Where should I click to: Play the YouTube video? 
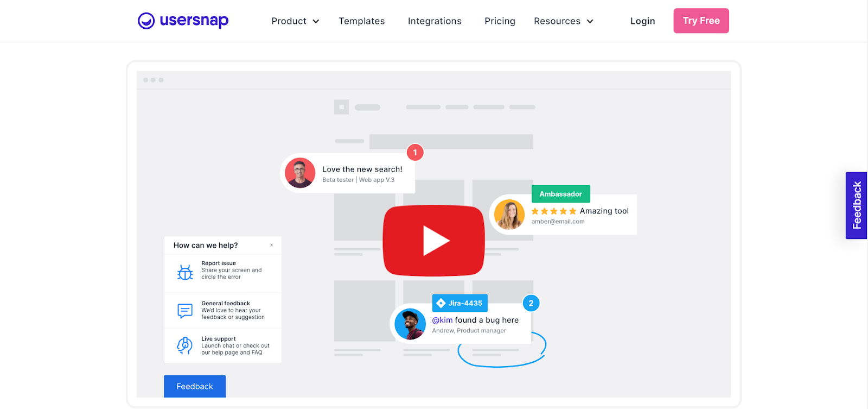[434, 241]
